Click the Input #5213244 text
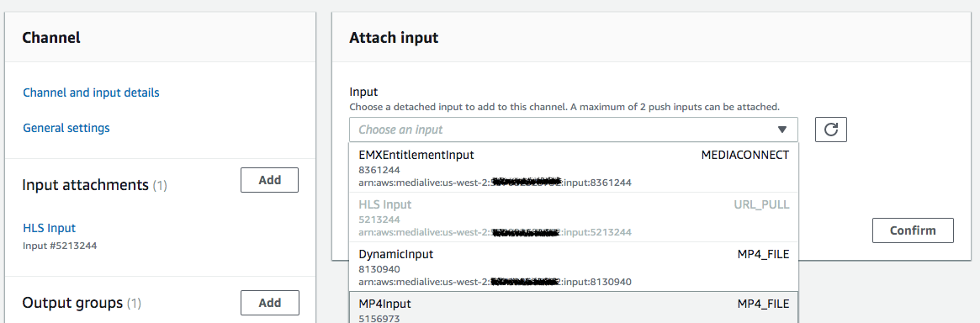 pyautogui.click(x=60, y=246)
